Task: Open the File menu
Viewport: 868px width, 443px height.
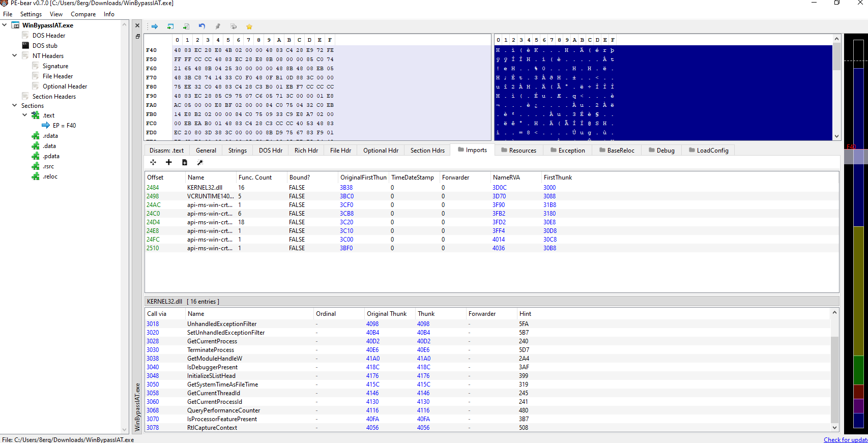Action: click(x=8, y=14)
